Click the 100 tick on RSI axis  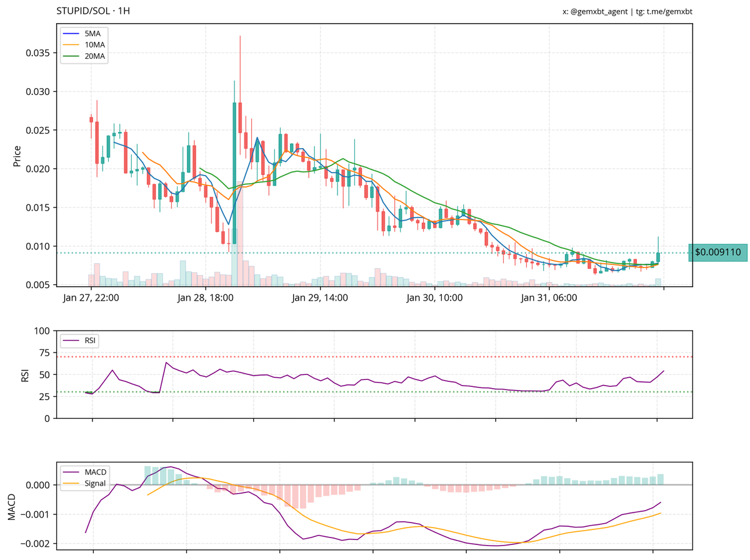click(42, 331)
